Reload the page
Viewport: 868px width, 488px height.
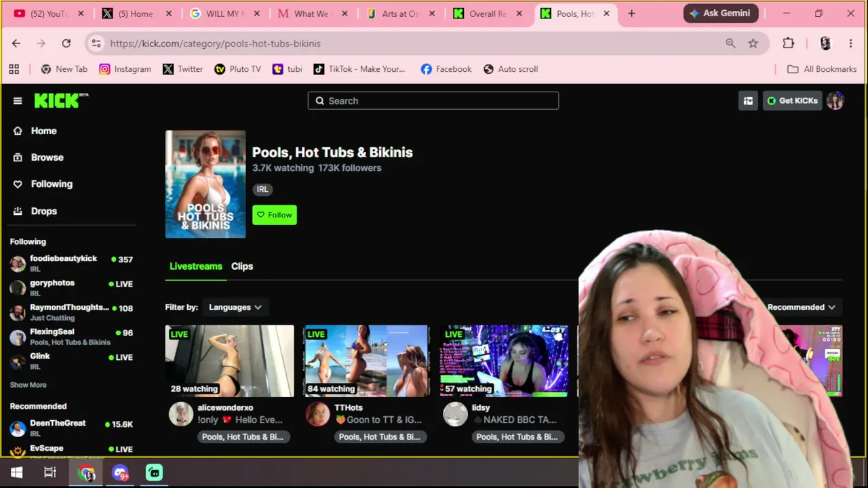click(x=66, y=43)
